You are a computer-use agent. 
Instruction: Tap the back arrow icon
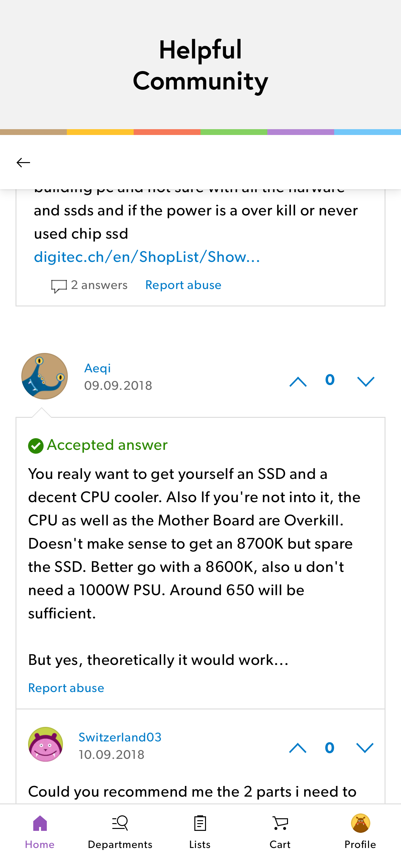pos(23,162)
